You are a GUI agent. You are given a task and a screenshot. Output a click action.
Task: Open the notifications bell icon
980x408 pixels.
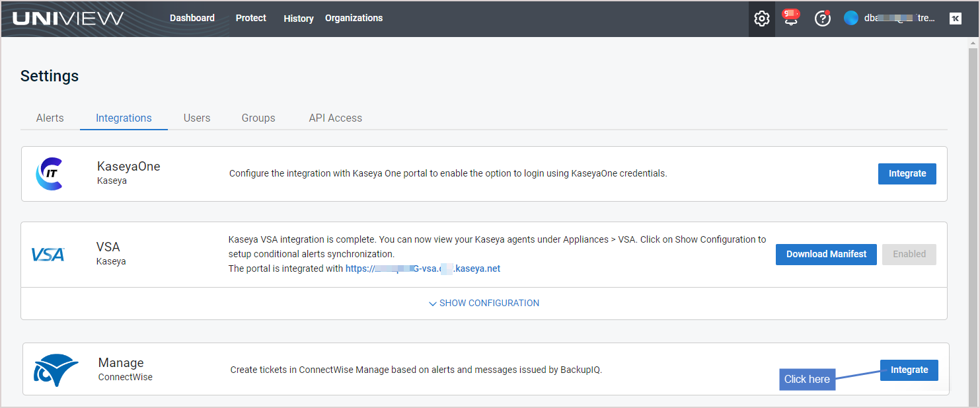791,17
